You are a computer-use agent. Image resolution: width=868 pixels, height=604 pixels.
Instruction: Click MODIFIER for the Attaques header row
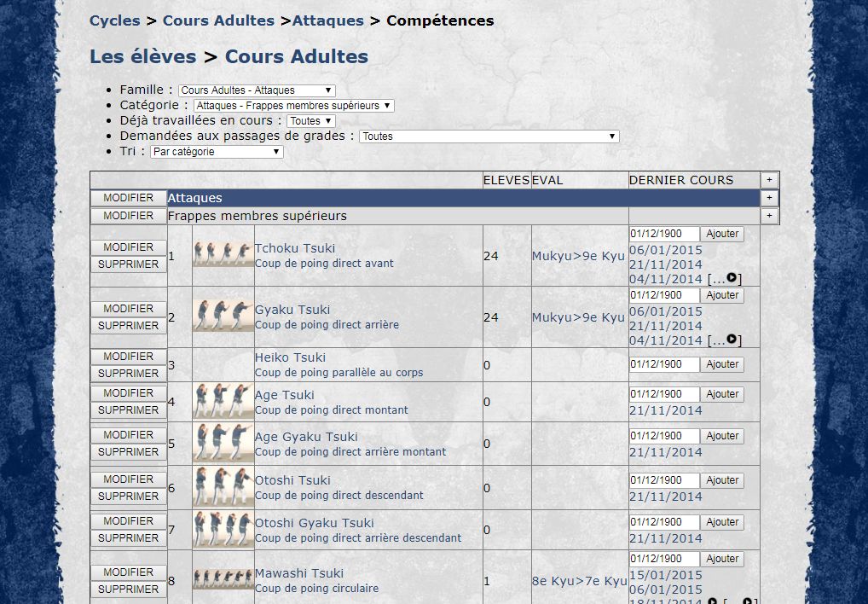[128, 198]
